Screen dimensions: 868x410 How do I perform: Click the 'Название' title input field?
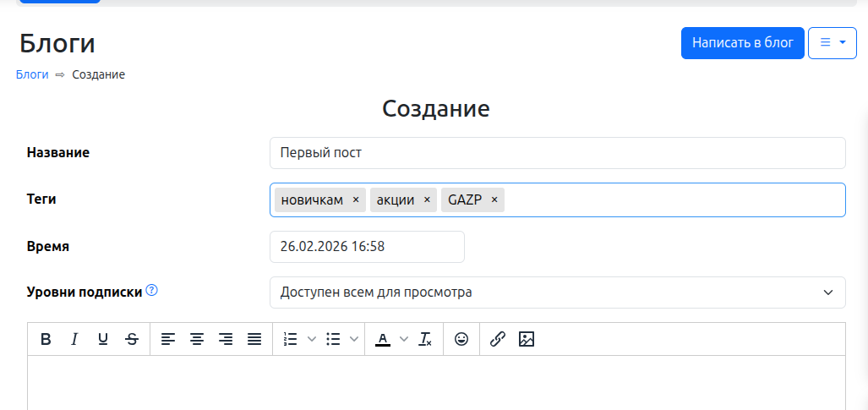coord(557,153)
